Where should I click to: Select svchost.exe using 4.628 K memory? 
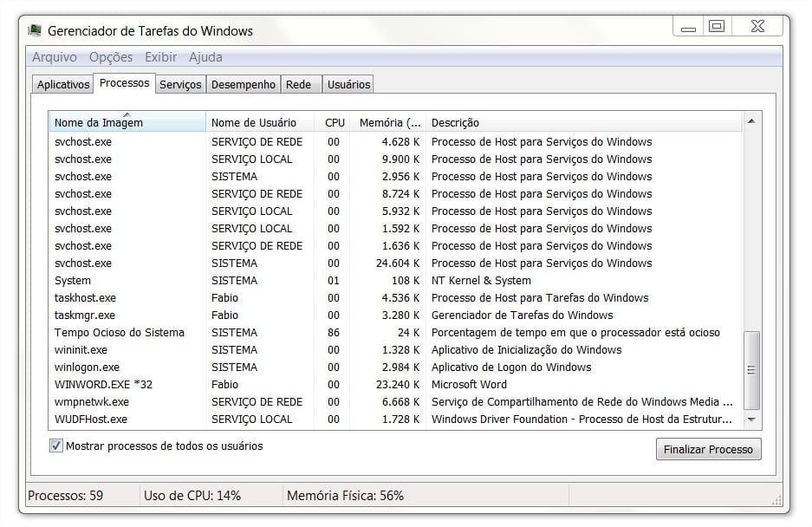coord(396,142)
